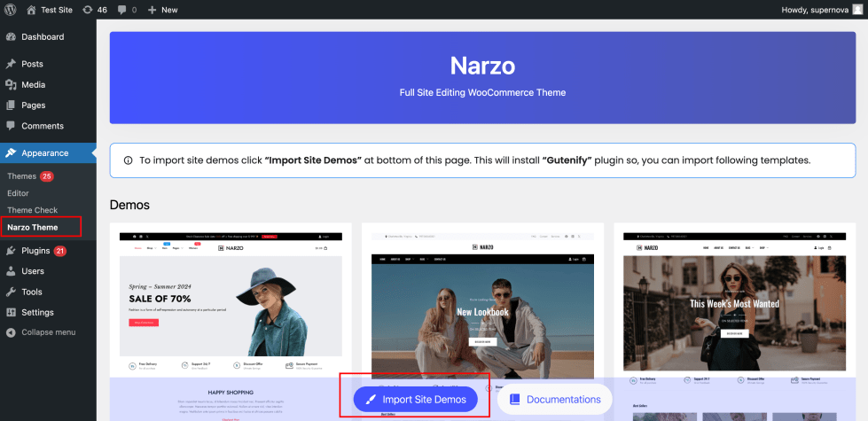Click the Comments speech bubble sidebar icon
868x421 pixels.
click(11, 126)
